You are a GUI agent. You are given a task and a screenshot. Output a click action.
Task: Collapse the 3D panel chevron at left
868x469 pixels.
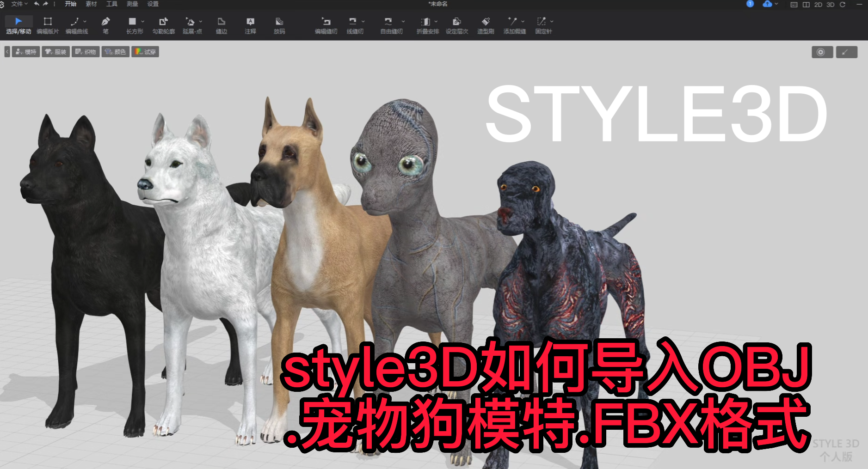pos(7,52)
